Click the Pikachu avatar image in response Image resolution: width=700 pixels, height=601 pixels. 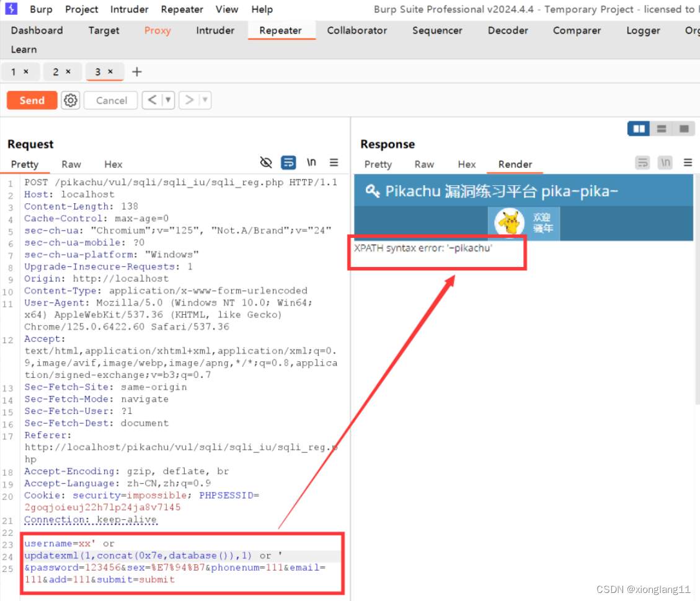point(510,222)
